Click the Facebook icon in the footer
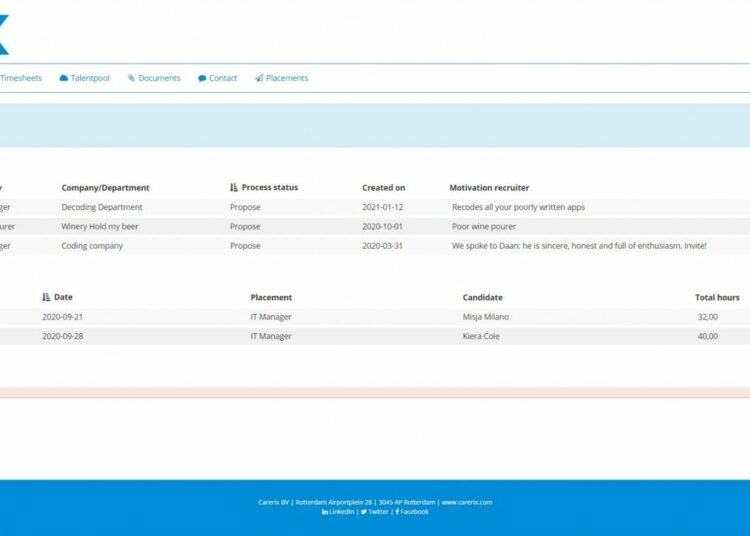 click(398, 512)
